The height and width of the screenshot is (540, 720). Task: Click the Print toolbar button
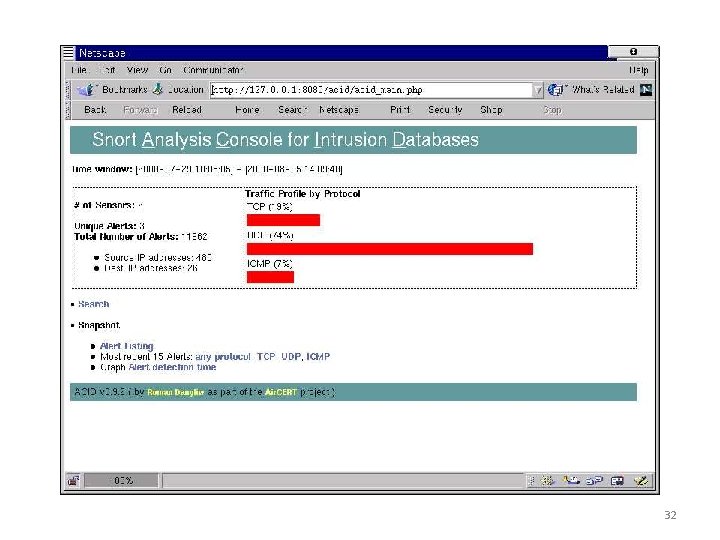[400, 110]
